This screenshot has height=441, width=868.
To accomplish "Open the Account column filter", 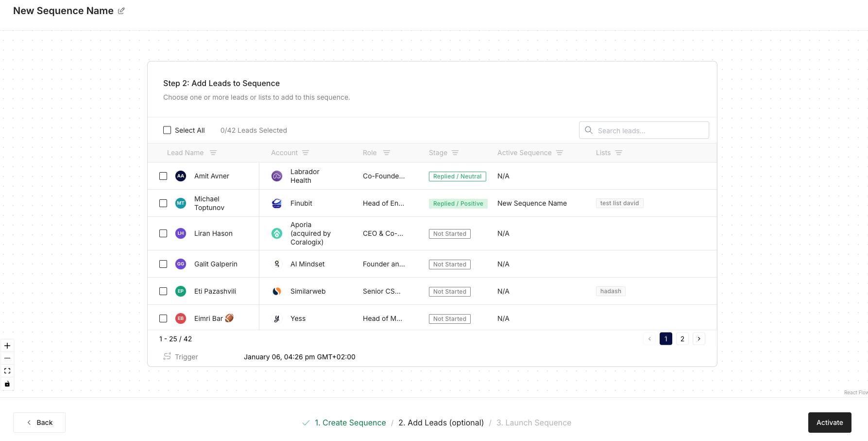I will pos(306,153).
